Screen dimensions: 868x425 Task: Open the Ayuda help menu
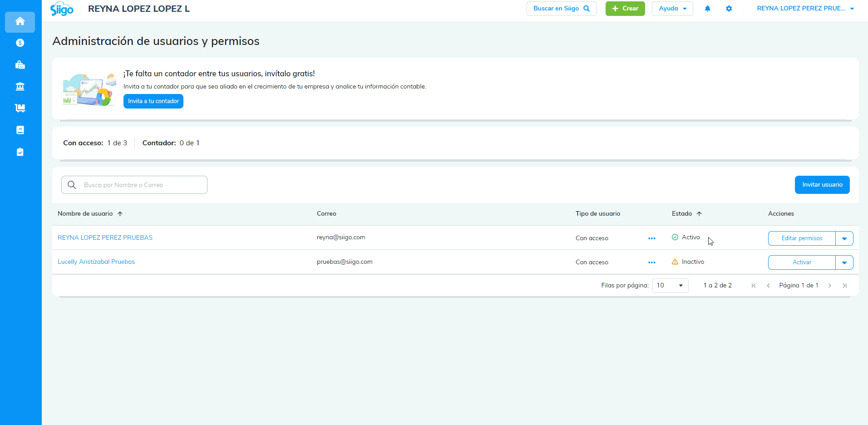point(672,9)
